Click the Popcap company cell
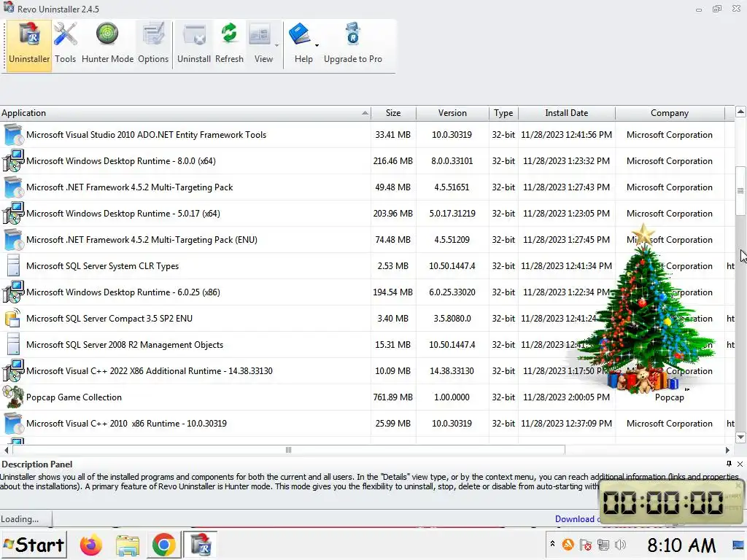 670,397
